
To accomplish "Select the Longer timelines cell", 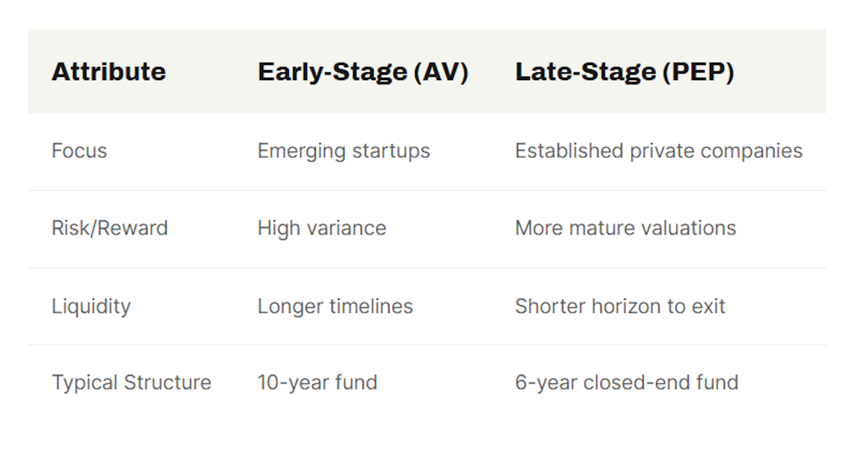I will (335, 306).
